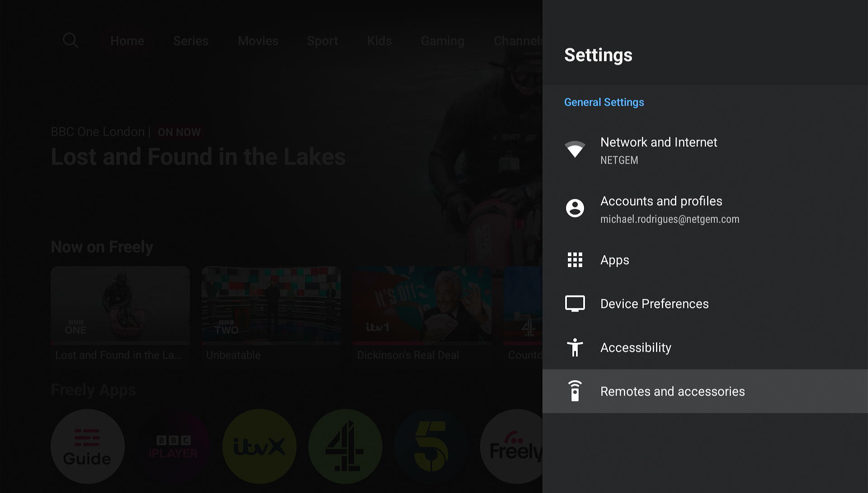
Task: Open Device Preferences
Action: 705,304
